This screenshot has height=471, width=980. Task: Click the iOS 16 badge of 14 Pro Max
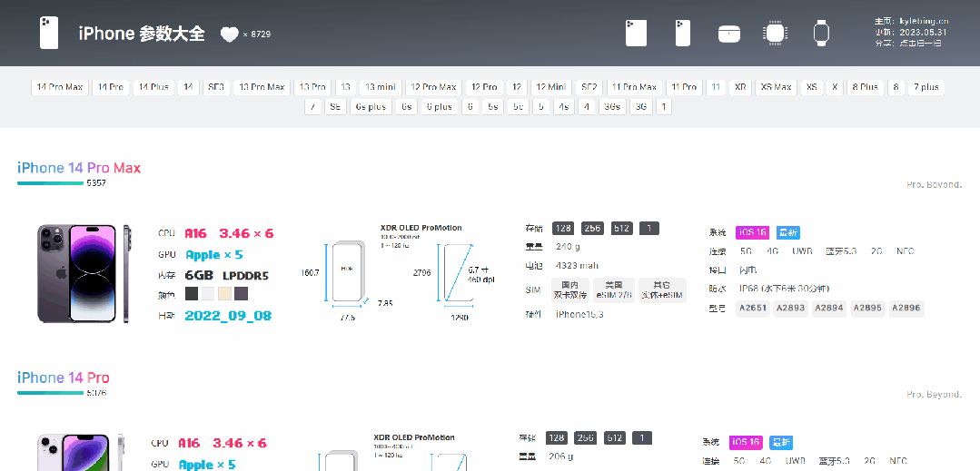[x=753, y=232]
